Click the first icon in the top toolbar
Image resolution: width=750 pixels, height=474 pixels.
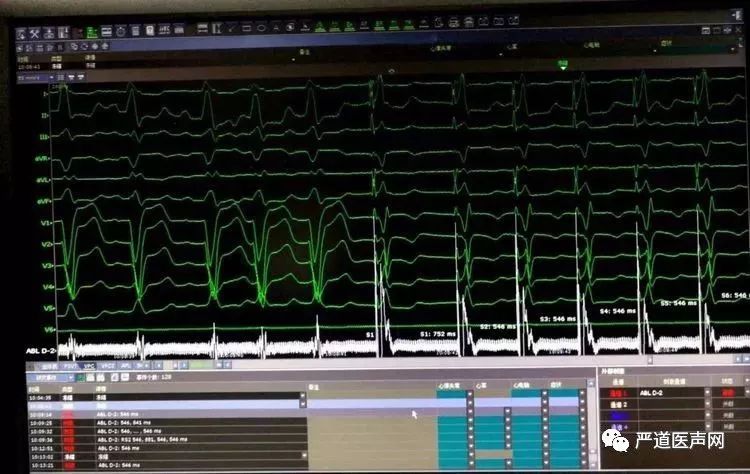[21, 33]
